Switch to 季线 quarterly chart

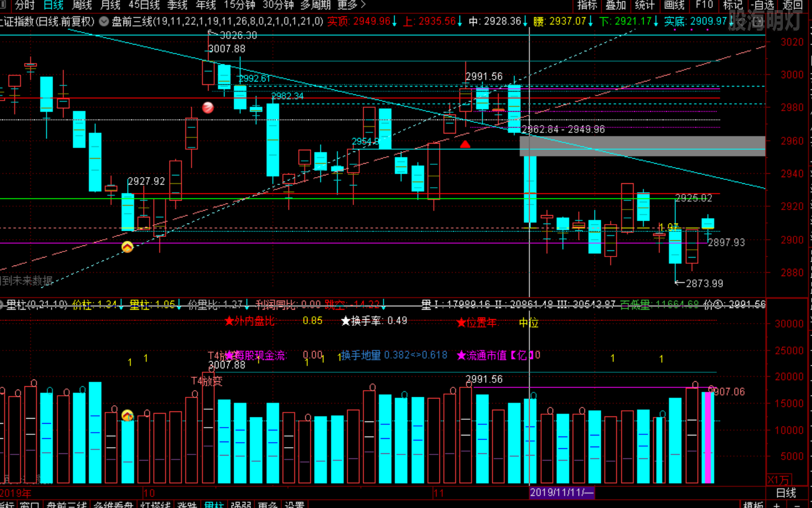177,5
